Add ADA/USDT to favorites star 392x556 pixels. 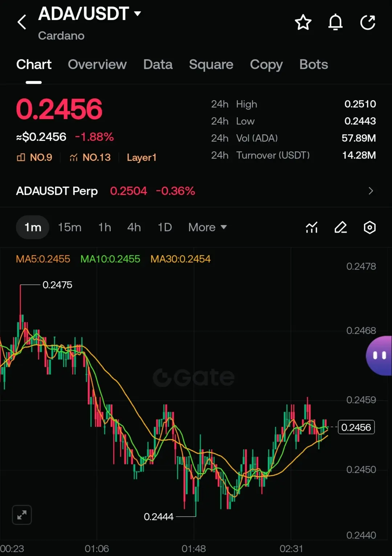tap(303, 23)
